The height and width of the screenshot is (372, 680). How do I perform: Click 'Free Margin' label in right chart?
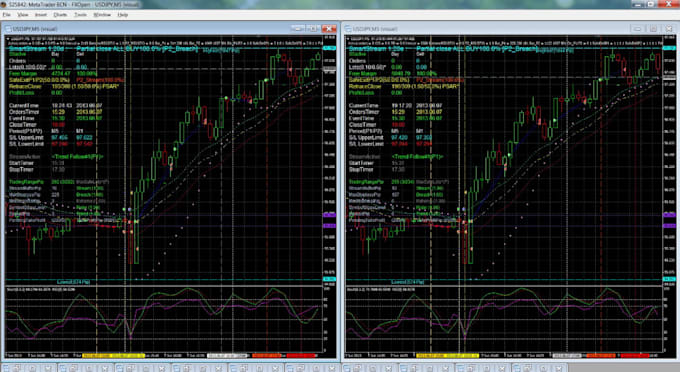point(363,74)
